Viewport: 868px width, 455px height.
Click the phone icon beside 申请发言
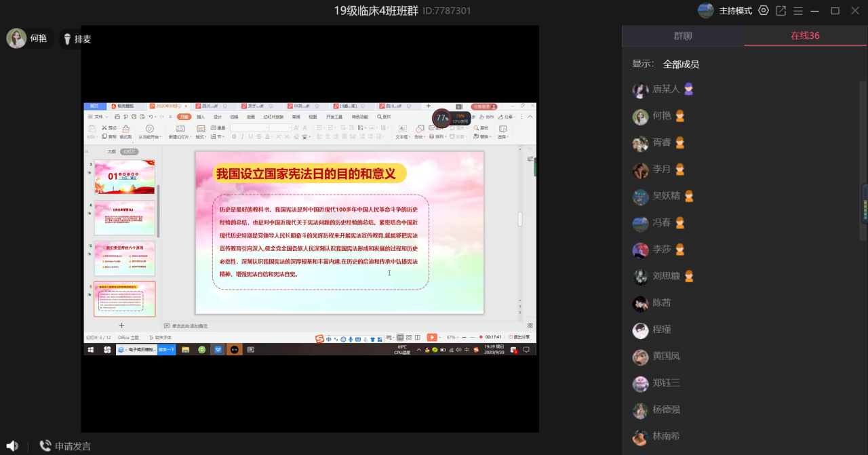pos(45,446)
